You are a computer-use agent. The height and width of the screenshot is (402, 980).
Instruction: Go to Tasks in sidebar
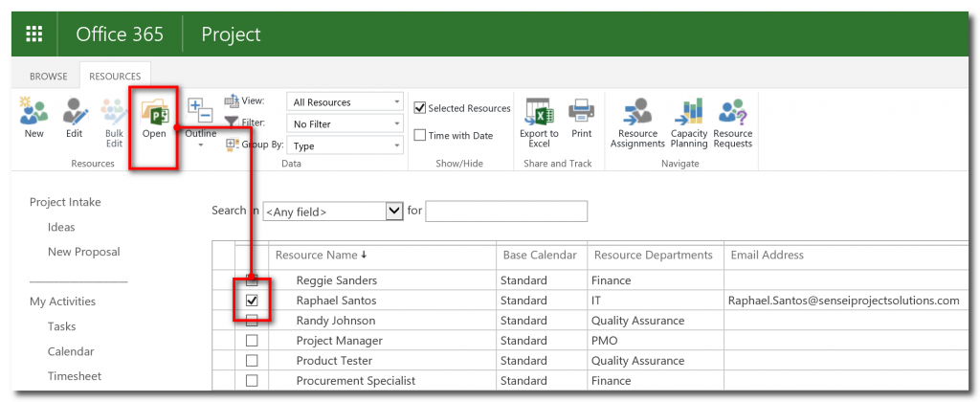(61, 326)
